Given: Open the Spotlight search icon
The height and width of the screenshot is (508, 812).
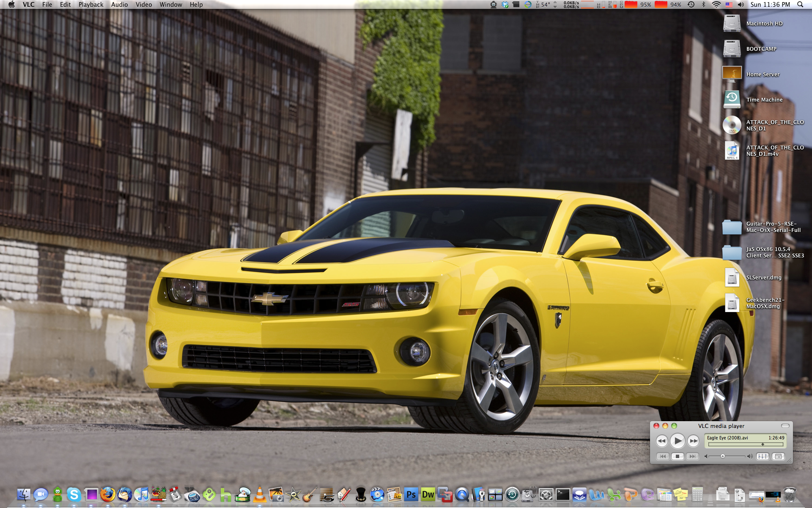Looking at the screenshot, I should pyautogui.click(x=800, y=5).
